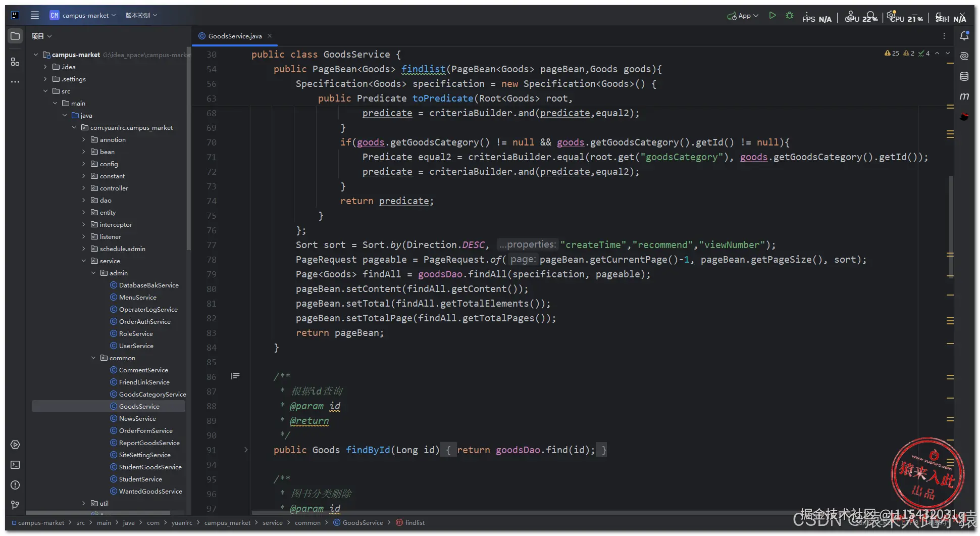Open the App run configuration dropdown
Image resolution: width=980 pixels, height=536 pixels.
point(743,16)
